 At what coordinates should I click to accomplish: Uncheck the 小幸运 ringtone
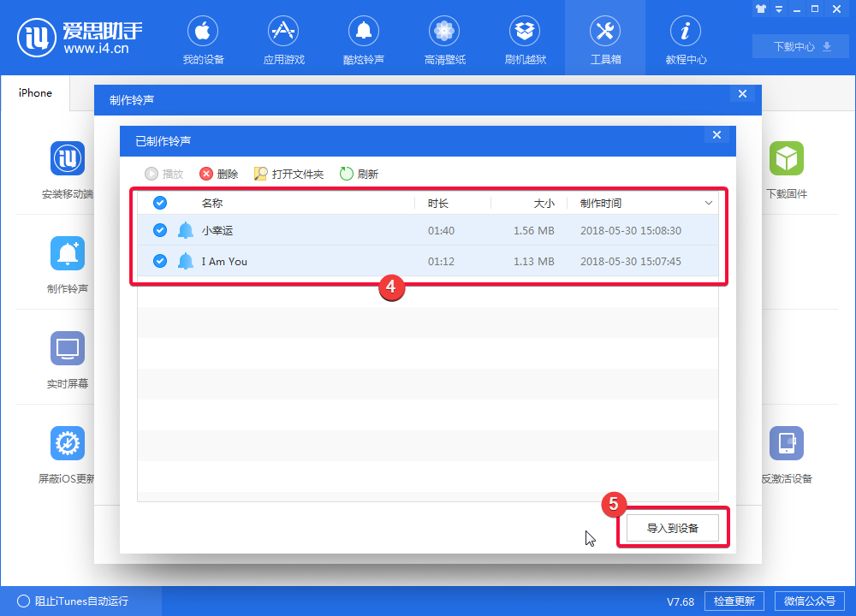click(160, 230)
